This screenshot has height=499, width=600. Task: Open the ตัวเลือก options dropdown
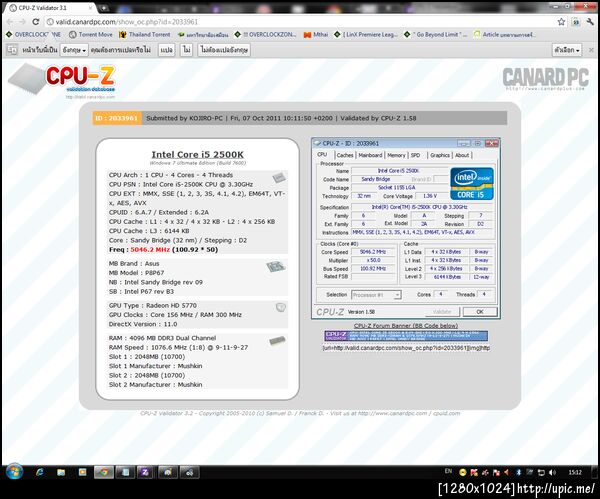(x=567, y=50)
